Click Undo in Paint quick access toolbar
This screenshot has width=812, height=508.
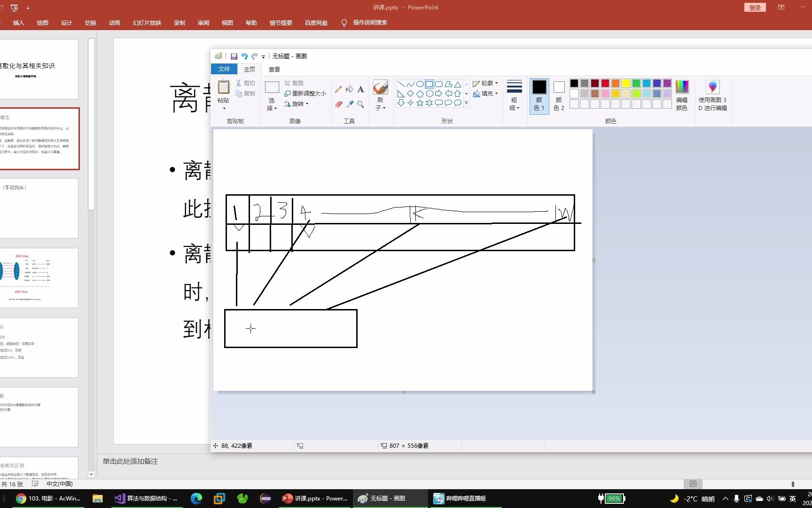pyautogui.click(x=244, y=56)
